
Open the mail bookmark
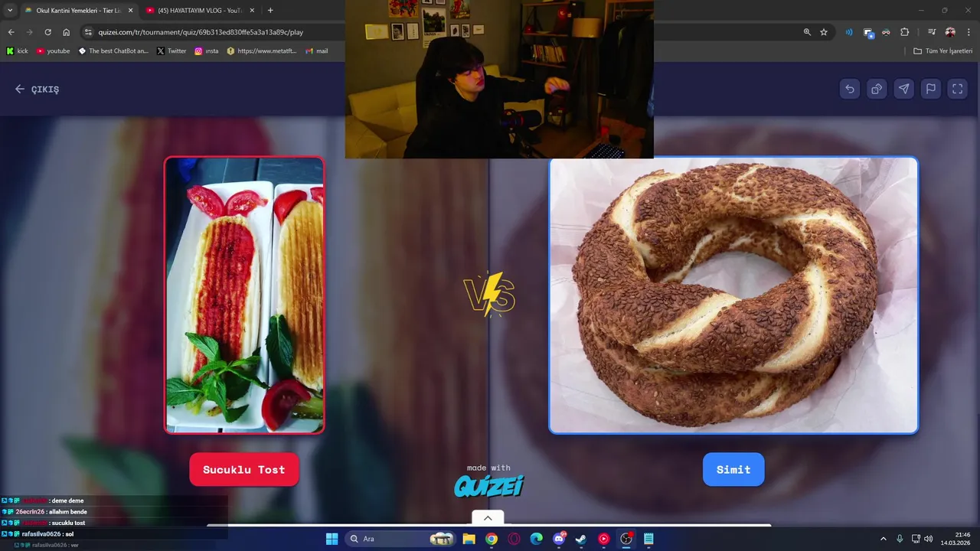coord(316,51)
